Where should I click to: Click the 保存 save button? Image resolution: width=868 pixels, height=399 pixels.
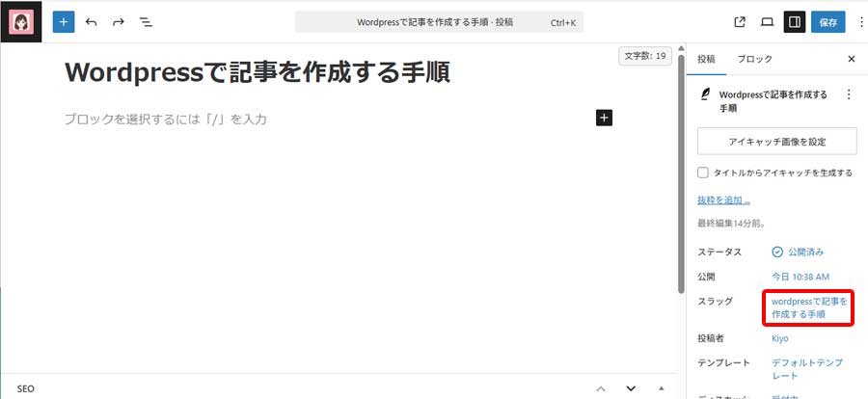tap(828, 22)
